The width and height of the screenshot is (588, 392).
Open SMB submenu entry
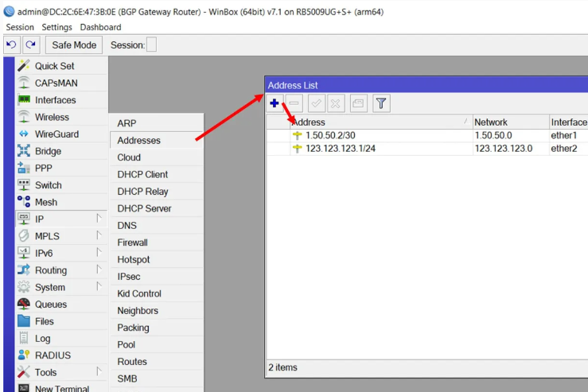pos(157,378)
